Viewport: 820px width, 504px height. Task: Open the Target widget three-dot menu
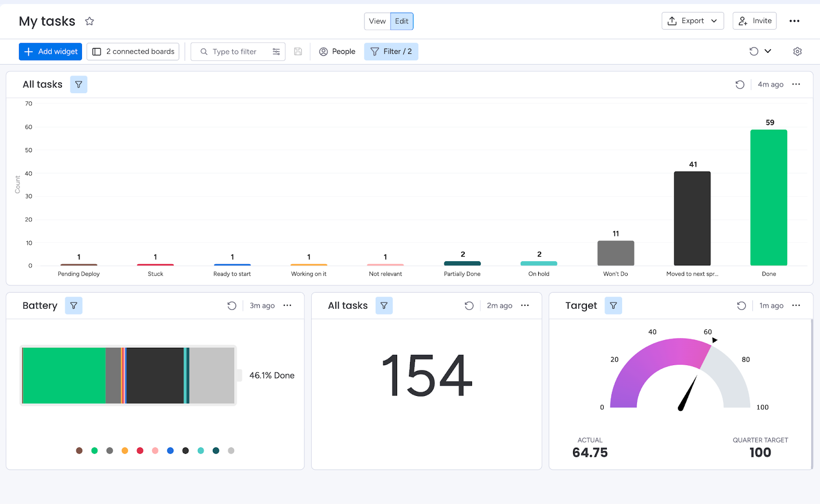pyautogui.click(x=796, y=306)
